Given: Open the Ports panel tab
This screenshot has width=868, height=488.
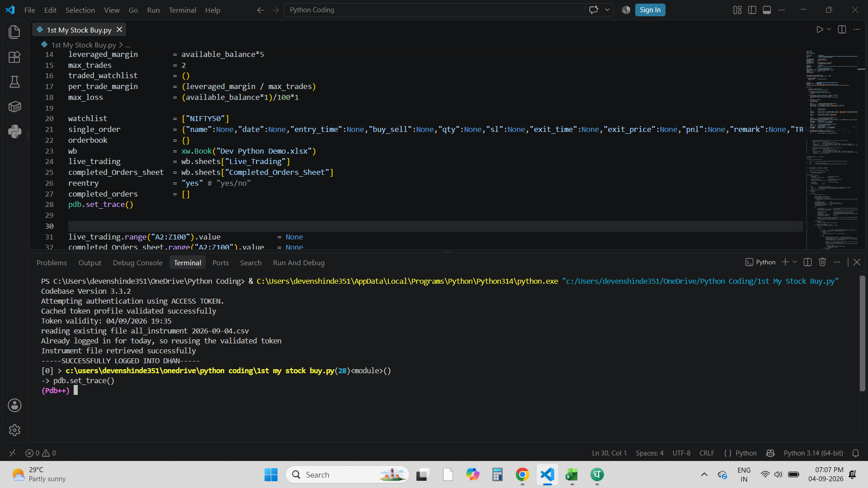Looking at the screenshot, I should pos(221,263).
